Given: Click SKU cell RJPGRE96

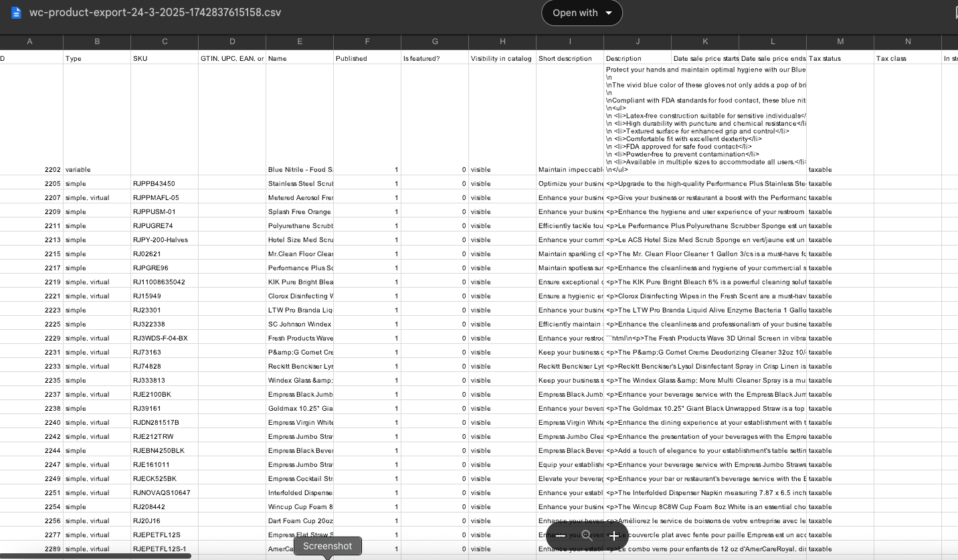Looking at the screenshot, I should [x=165, y=268].
